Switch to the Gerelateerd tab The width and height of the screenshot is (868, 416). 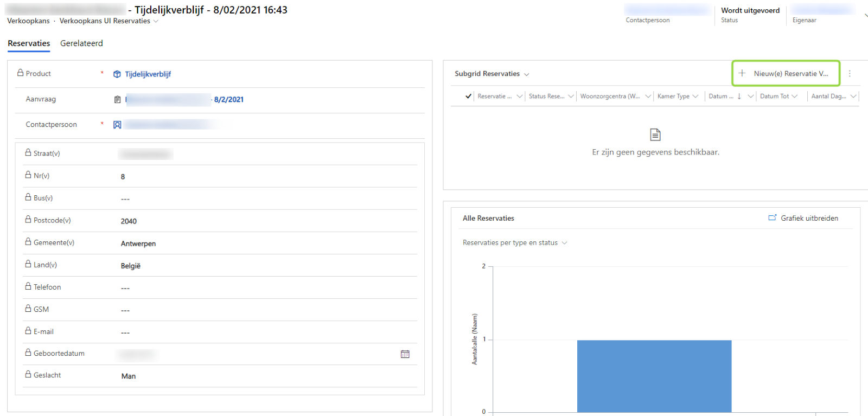81,43
